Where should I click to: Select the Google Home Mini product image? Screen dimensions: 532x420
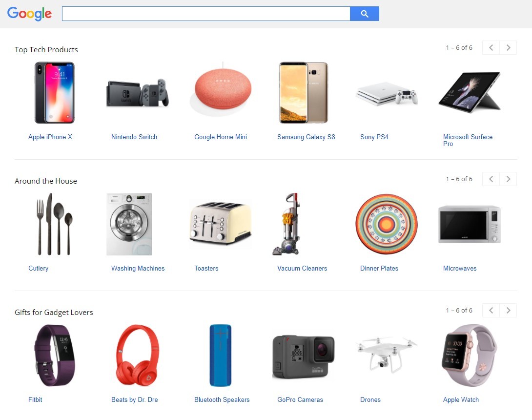click(x=221, y=89)
